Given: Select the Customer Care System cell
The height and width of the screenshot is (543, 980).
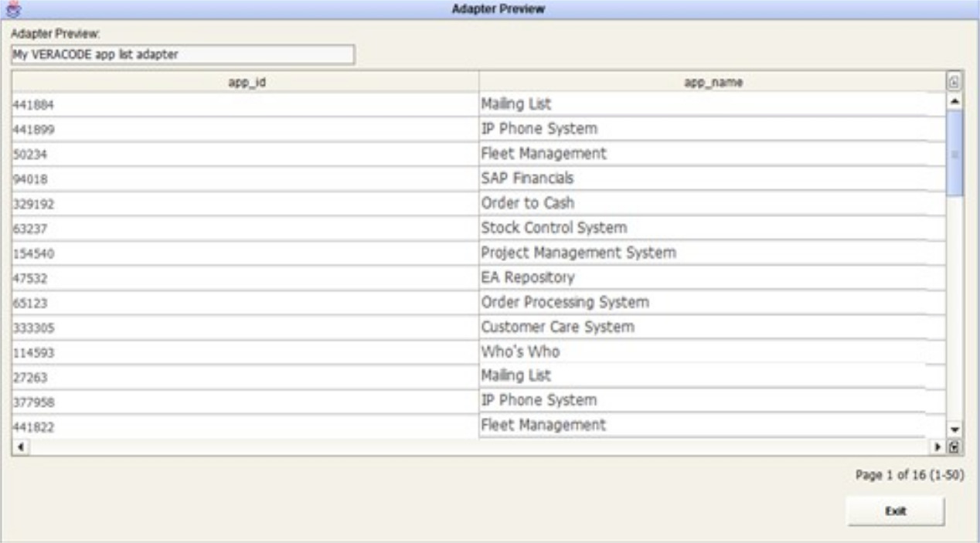Looking at the screenshot, I should [713, 327].
